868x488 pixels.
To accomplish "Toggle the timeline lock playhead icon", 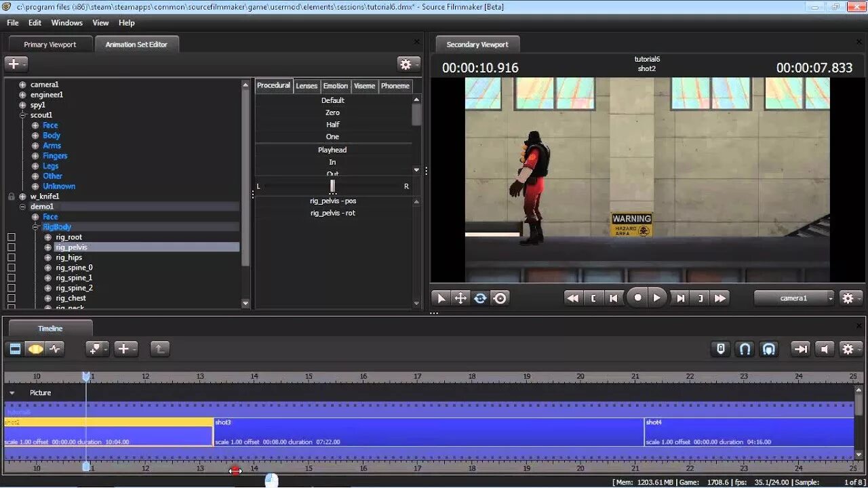I will tap(721, 349).
